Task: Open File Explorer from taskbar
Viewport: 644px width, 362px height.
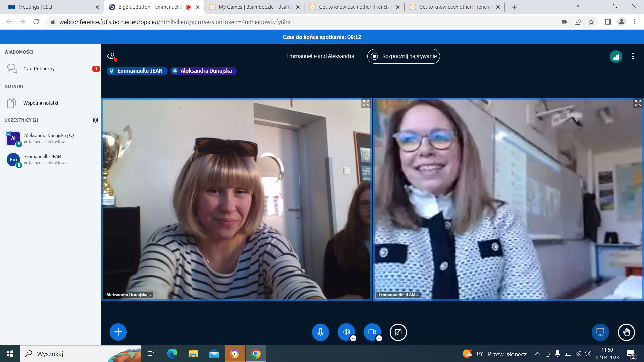Action: click(193, 354)
